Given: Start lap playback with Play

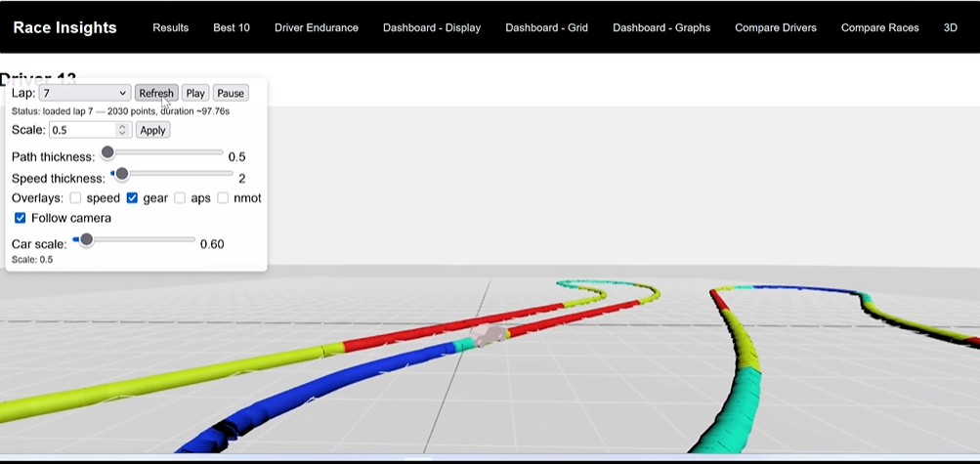Looking at the screenshot, I should click(x=195, y=93).
